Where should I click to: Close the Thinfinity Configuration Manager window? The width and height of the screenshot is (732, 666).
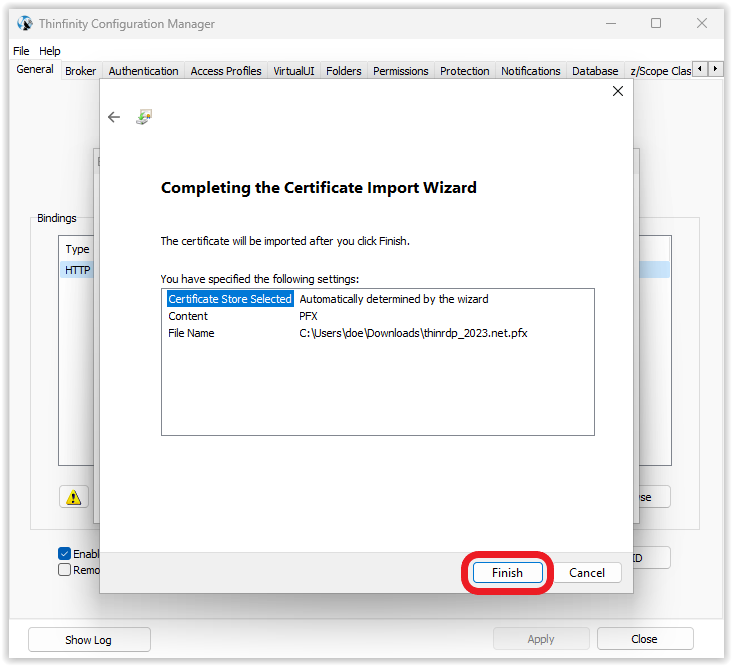pos(702,23)
